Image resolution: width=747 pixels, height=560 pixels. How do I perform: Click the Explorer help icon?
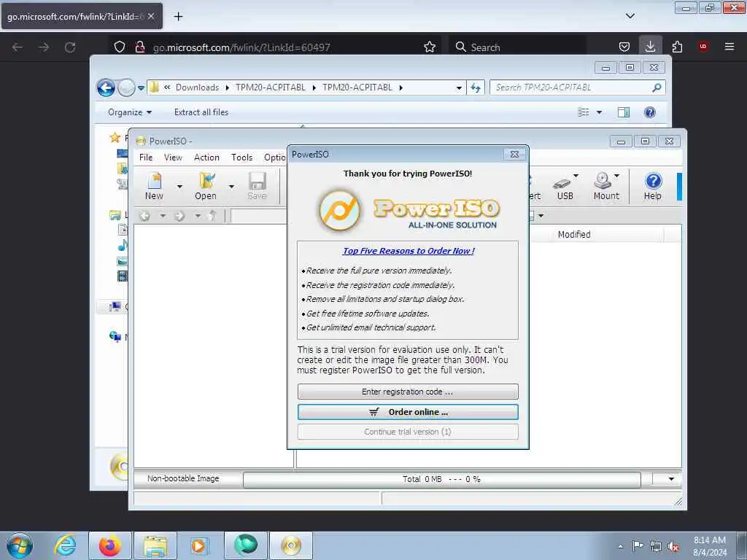tap(650, 112)
